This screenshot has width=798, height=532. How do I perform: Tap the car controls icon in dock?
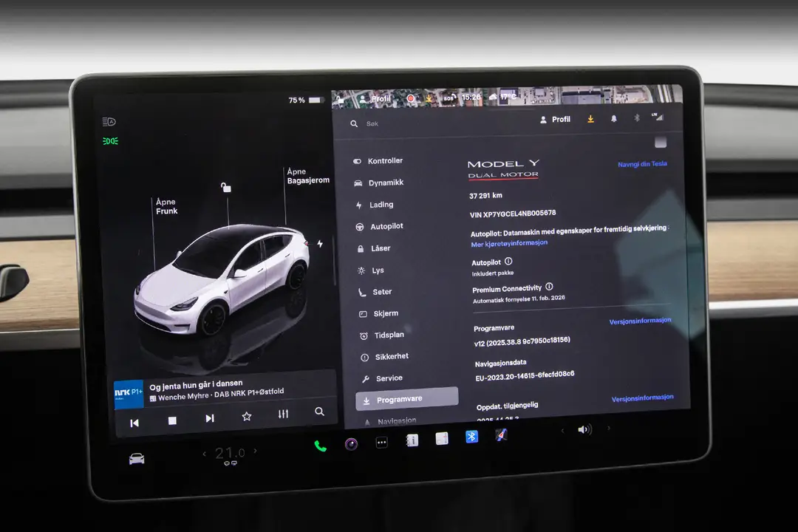point(137,459)
